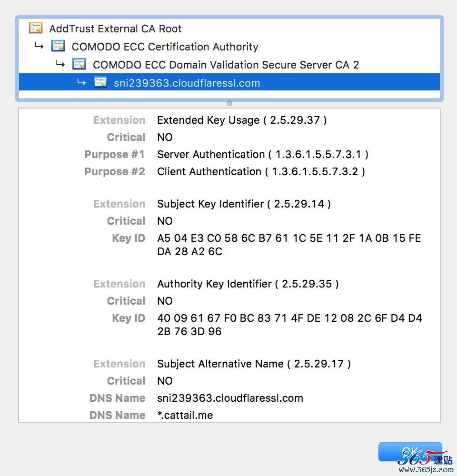Click the Critical NO value under Extended Key Usage
Image resolution: width=457 pixels, height=476 pixels.
pos(165,137)
